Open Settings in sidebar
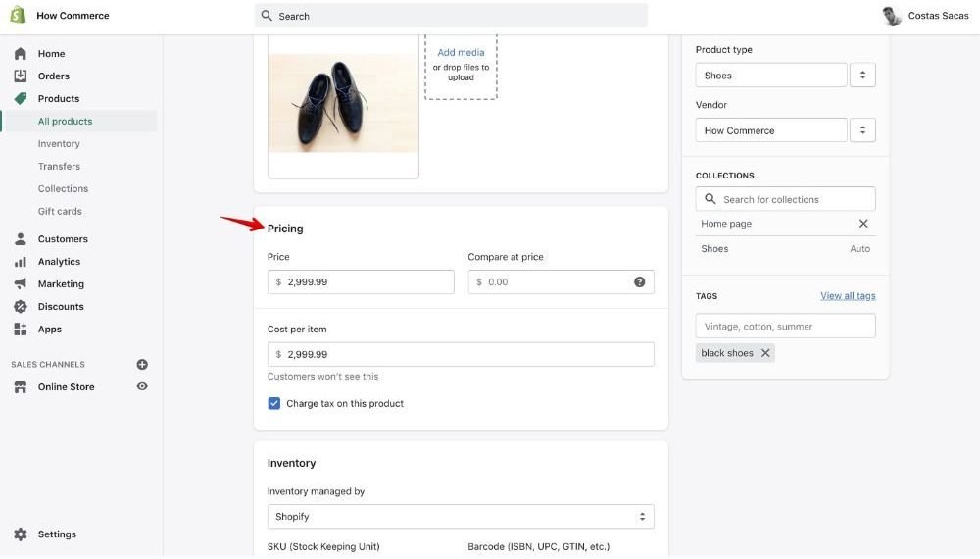 pyautogui.click(x=57, y=534)
